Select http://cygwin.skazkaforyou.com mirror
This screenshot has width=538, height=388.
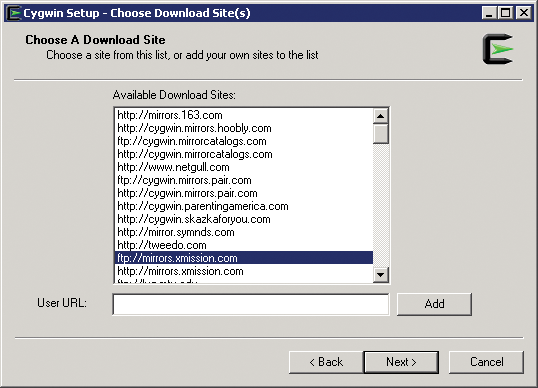tap(244, 219)
